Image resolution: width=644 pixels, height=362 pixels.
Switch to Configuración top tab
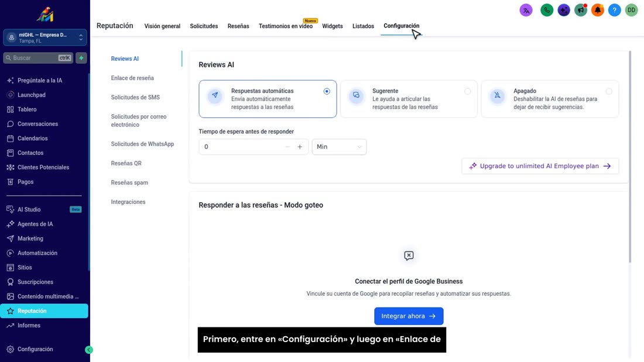coord(401,26)
